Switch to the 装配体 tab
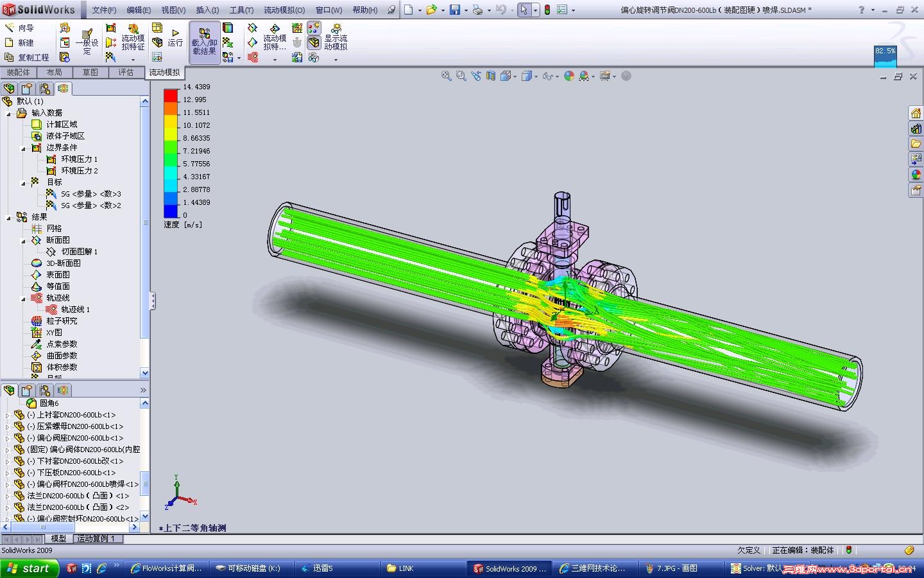The height and width of the screenshot is (578, 924). (x=18, y=73)
